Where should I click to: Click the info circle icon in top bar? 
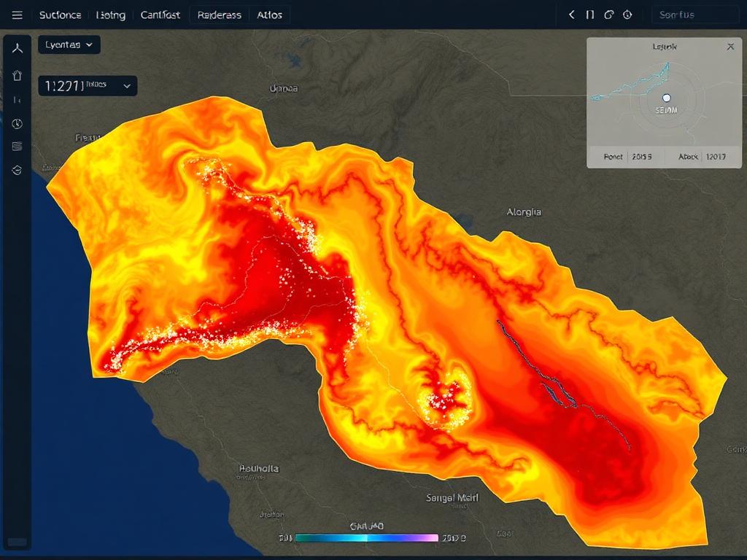pos(627,15)
